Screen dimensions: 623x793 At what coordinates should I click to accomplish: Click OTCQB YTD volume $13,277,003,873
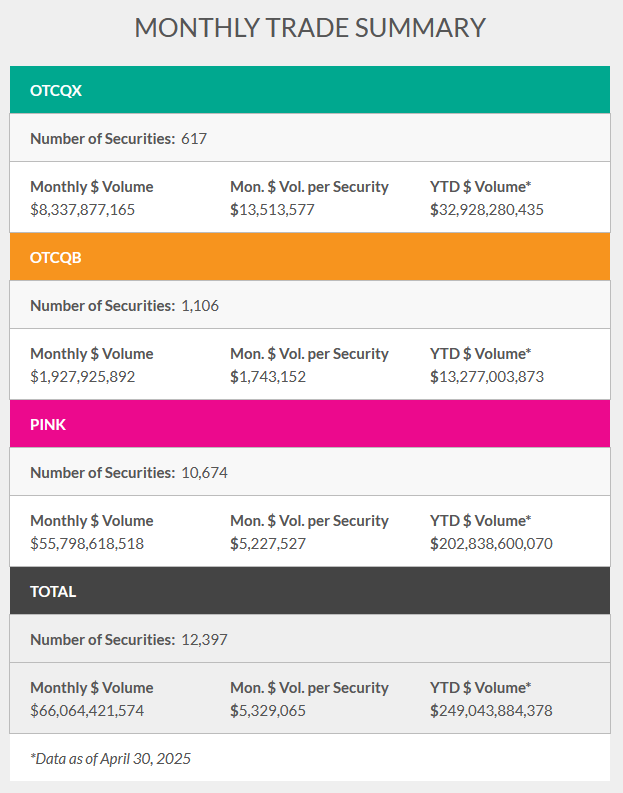click(x=487, y=377)
